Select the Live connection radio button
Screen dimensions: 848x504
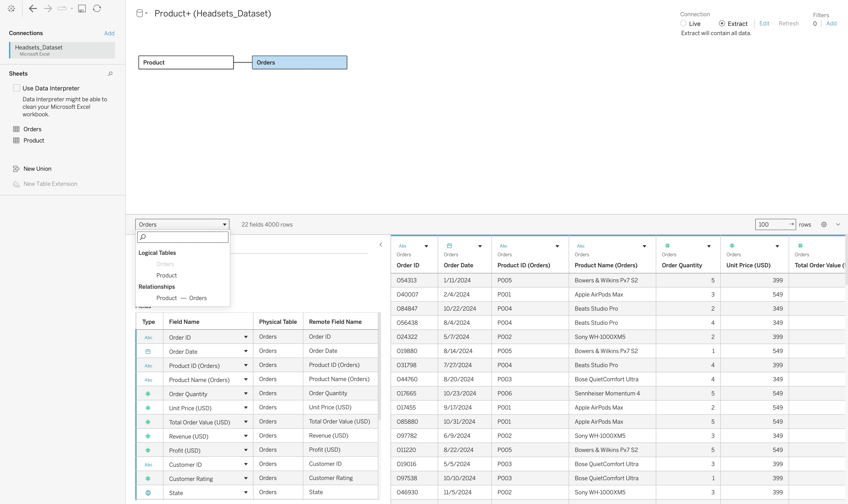tap(683, 24)
